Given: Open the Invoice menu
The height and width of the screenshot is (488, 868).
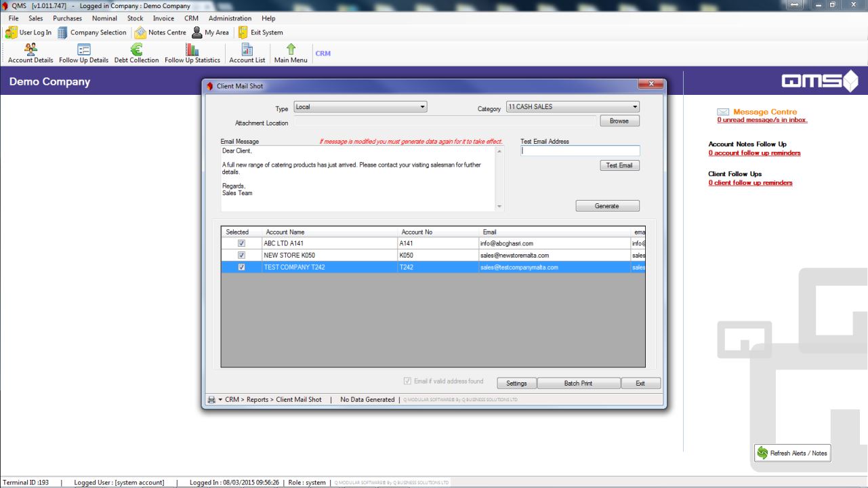Looking at the screenshot, I should 163,18.
